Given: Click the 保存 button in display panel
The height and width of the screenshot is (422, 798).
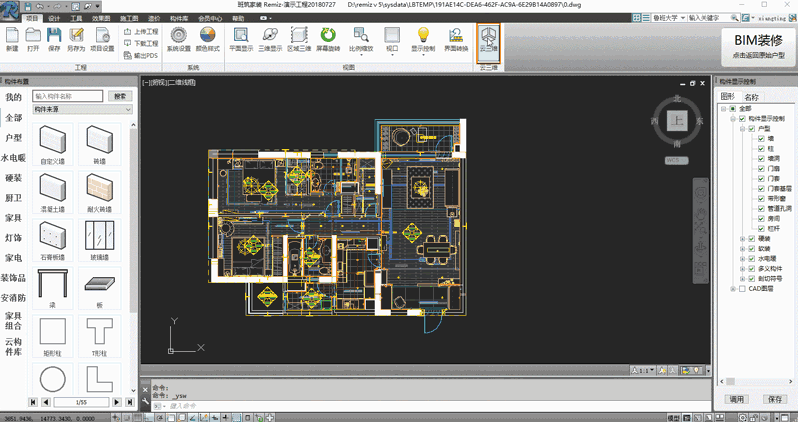Looking at the screenshot, I should click(x=775, y=399).
